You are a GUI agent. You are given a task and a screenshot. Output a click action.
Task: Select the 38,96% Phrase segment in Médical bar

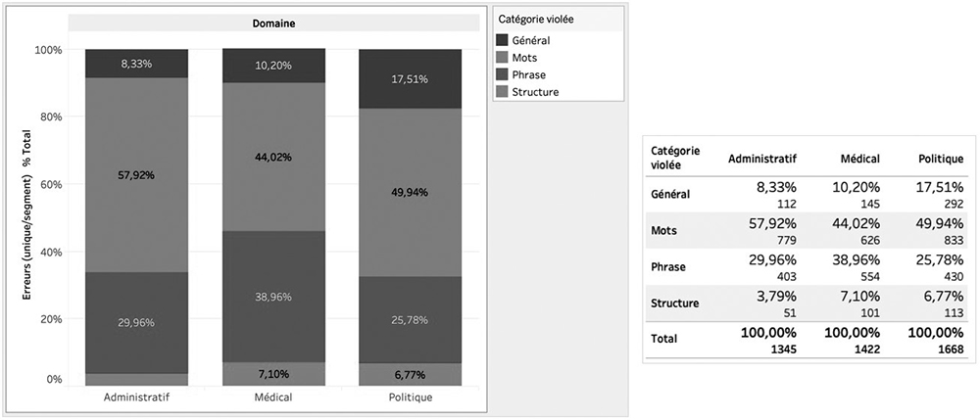(273, 297)
